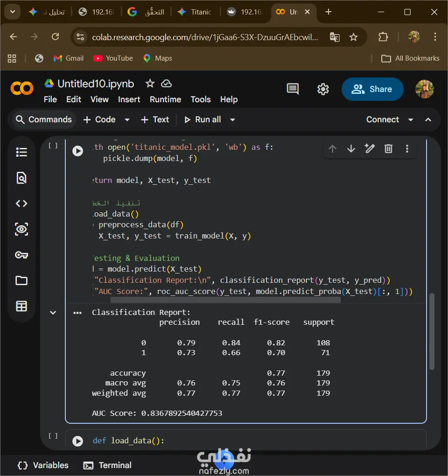Open find and replace sidebar icon

[21, 178]
